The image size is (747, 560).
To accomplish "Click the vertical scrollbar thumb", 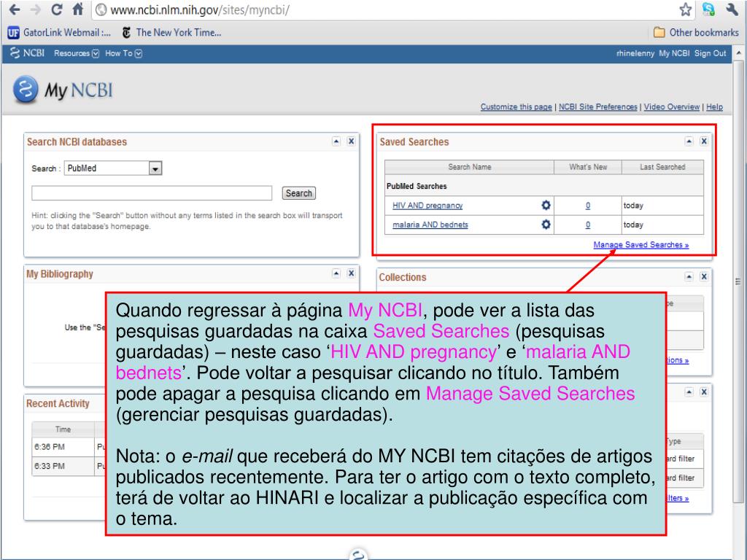I will 738,281.
